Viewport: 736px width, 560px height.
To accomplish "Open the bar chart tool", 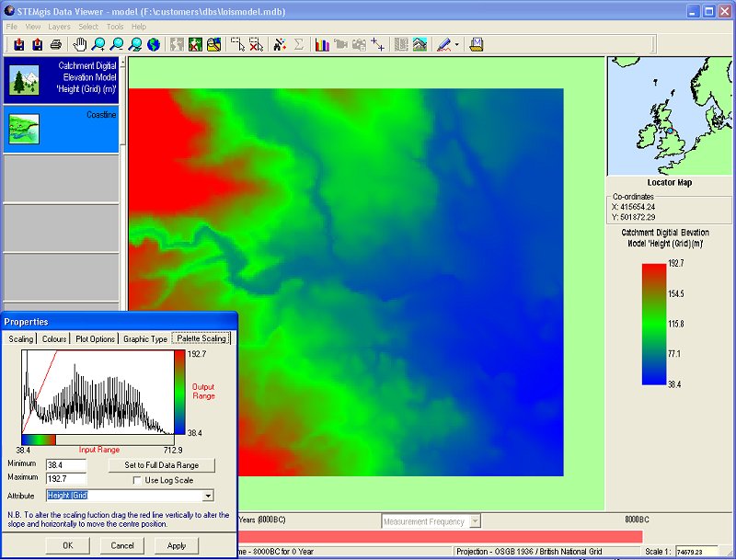I will coord(322,44).
